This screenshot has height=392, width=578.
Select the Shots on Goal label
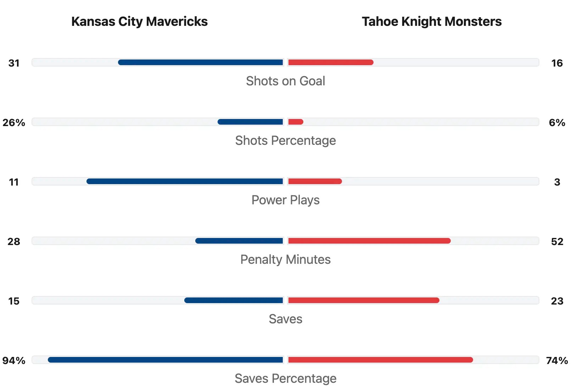pyautogui.click(x=285, y=81)
